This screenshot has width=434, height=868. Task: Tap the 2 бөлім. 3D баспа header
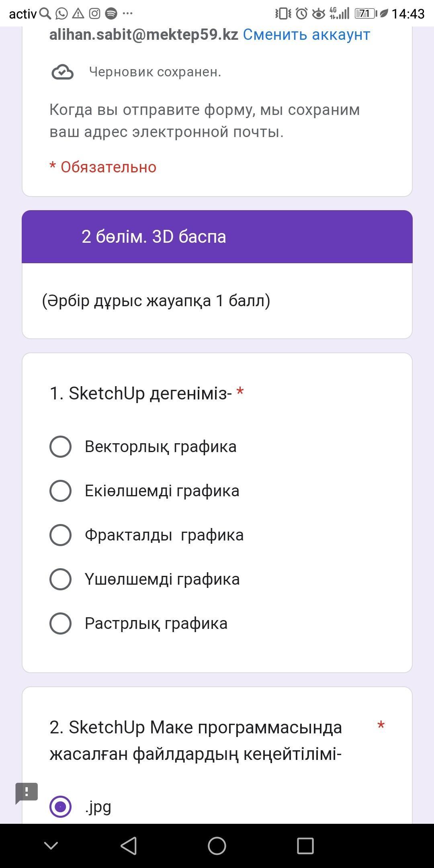click(x=154, y=237)
